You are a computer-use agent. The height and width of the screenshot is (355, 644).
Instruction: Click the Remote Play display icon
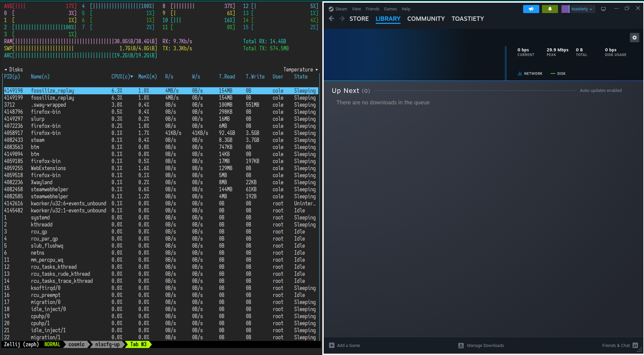[x=603, y=9]
